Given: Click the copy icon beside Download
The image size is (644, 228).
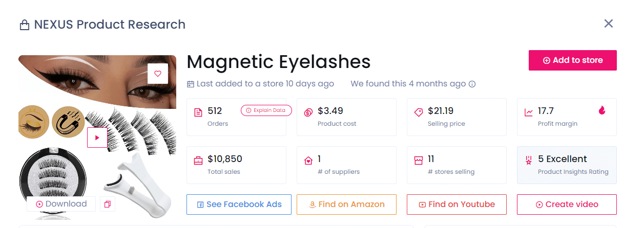Looking at the screenshot, I should coord(108,204).
